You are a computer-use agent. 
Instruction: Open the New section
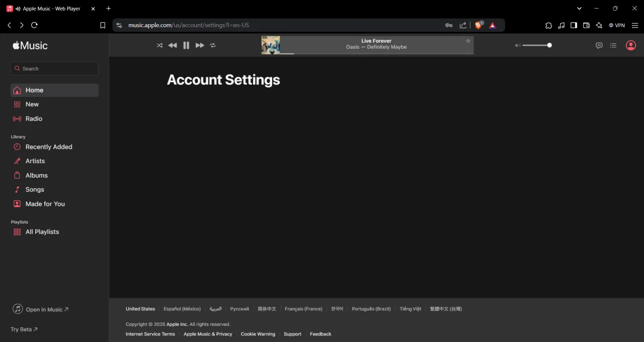click(x=54, y=104)
